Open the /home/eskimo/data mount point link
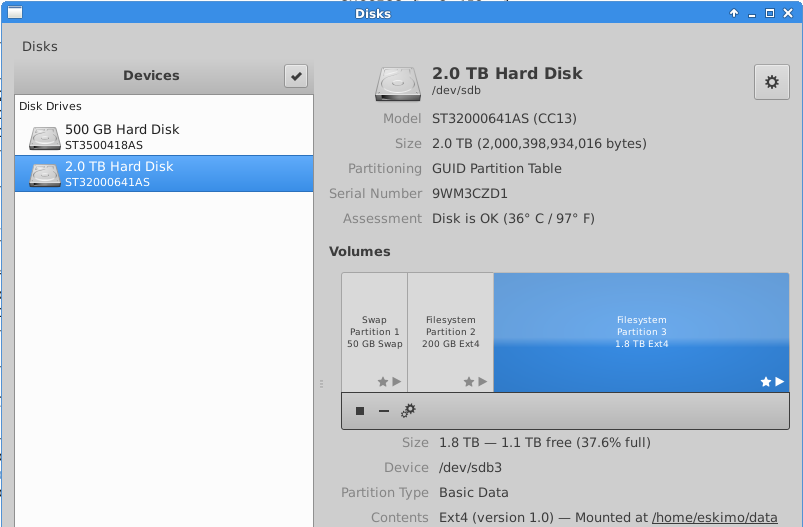803x527 pixels. tap(714, 517)
